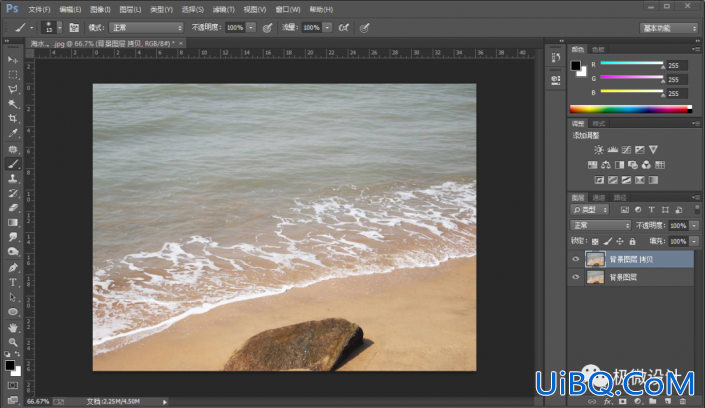This screenshot has height=408, width=705.
Task: Select the Horizontal Type tool
Action: 13,282
